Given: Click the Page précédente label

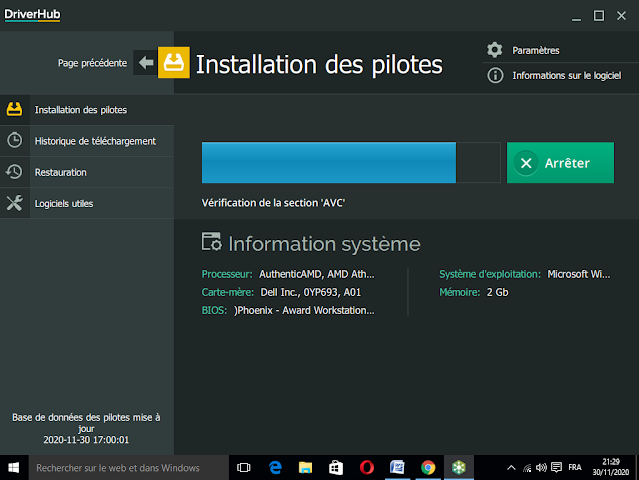Looking at the screenshot, I should (92, 63).
